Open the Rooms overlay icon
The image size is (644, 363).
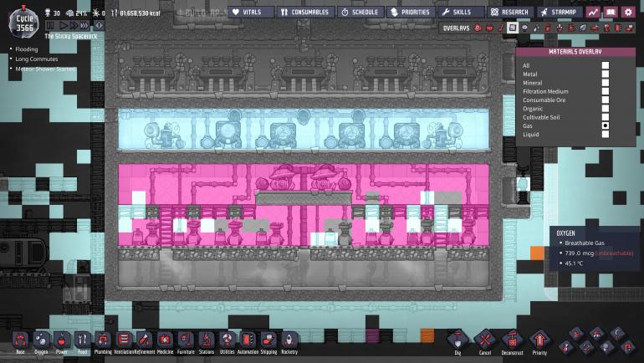(x=595, y=28)
